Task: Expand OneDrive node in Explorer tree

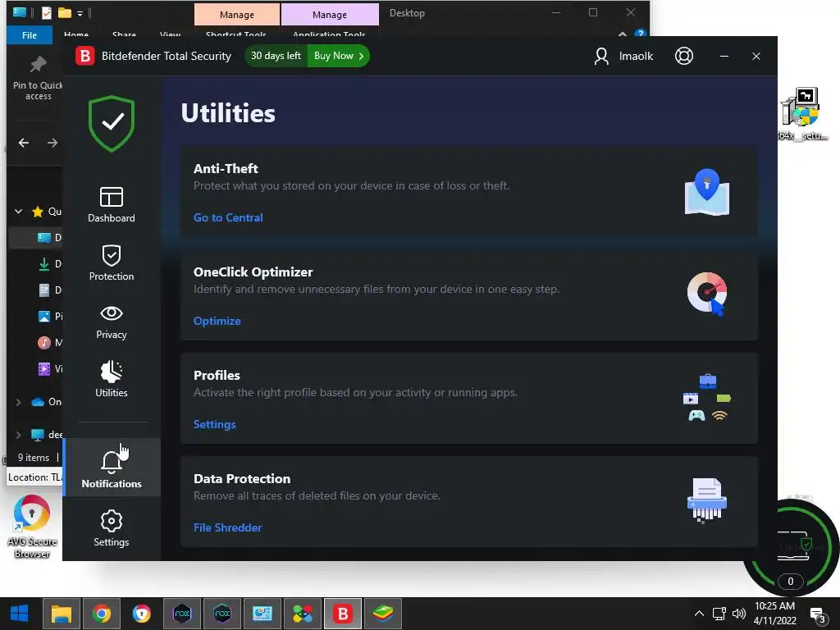Action: pyautogui.click(x=19, y=402)
